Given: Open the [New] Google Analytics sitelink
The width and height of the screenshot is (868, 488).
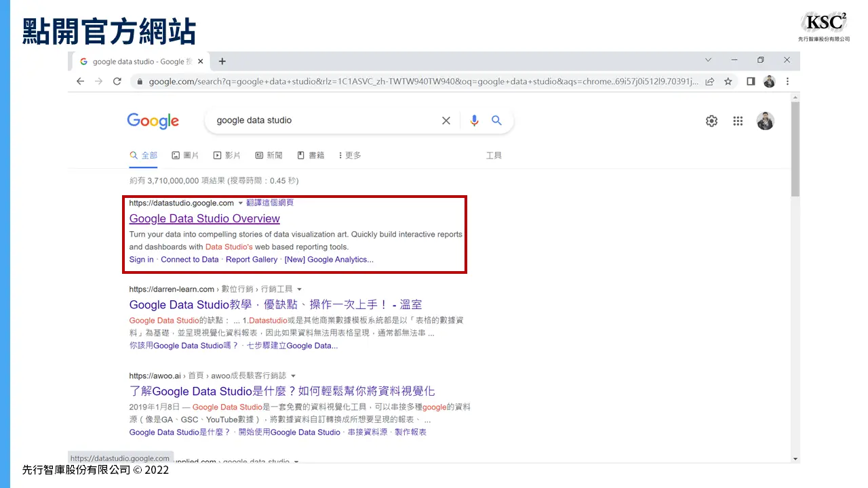Looking at the screenshot, I should point(329,260).
